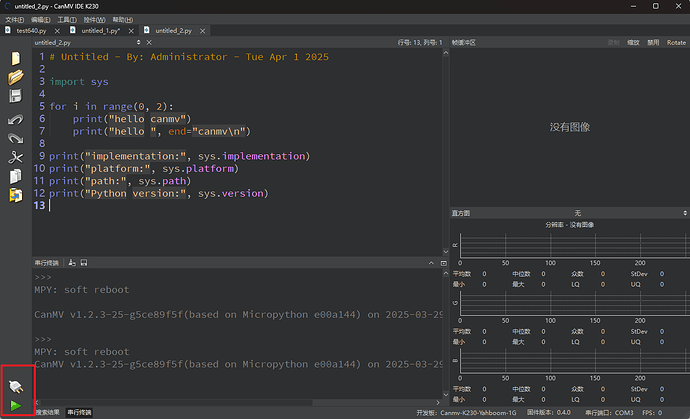Switch to the 搜索结果 bottom tab

pos(49,412)
